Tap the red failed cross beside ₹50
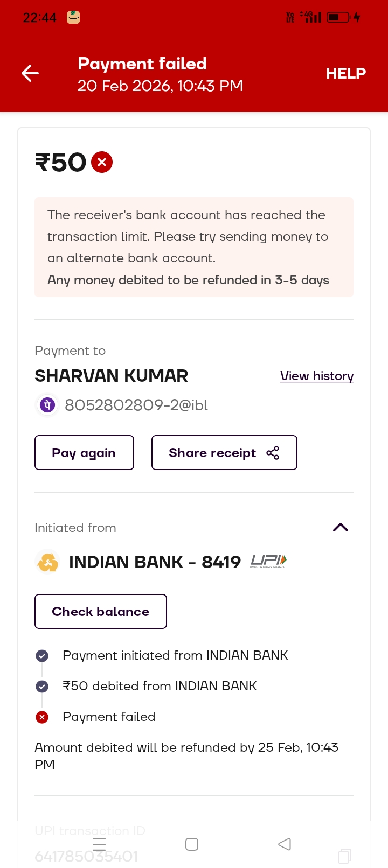 (102, 162)
